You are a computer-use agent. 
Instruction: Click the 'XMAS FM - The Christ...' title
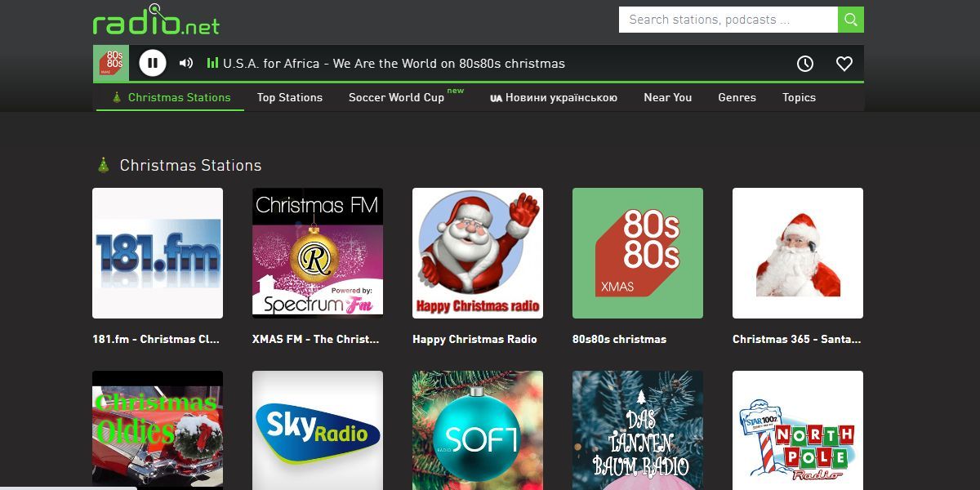[316, 339]
